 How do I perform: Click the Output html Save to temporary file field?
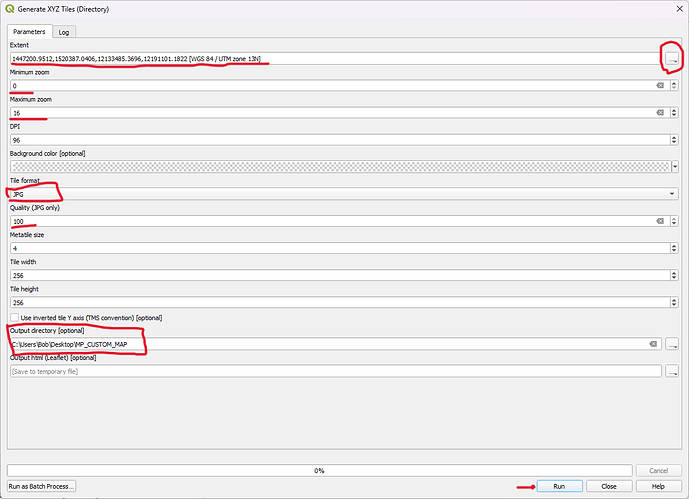336,371
